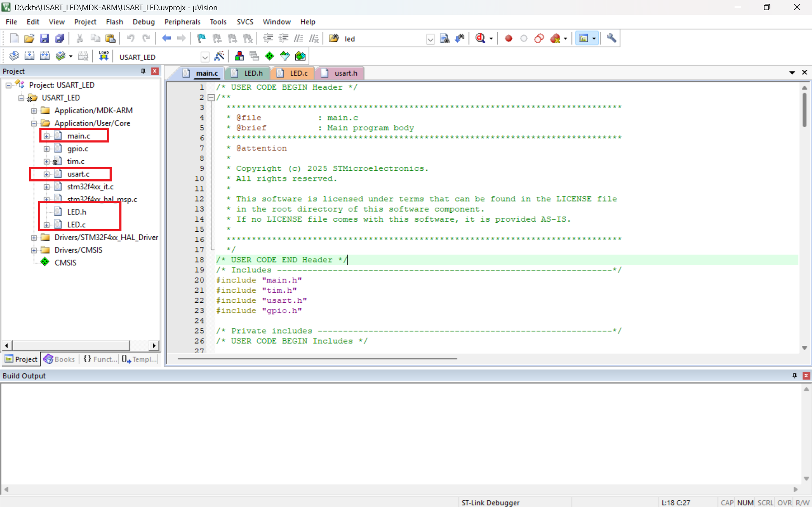The width and height of the screenshot is (812, 507).
Task: Click Manage Run-Time Environment green diamond icon
Action: 270,56
